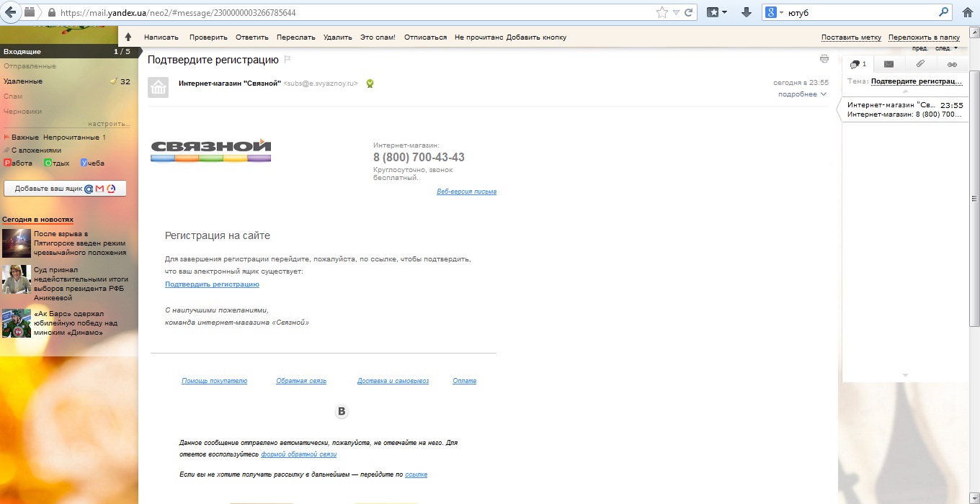Open the downloads arrow icon
Viewport: 980px width, 504px height.
(747, 12)
